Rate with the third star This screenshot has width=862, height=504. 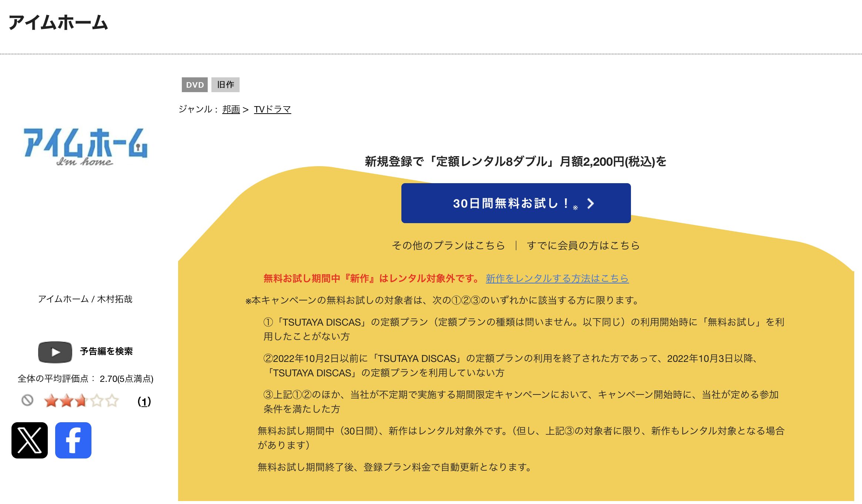[81, 401]
